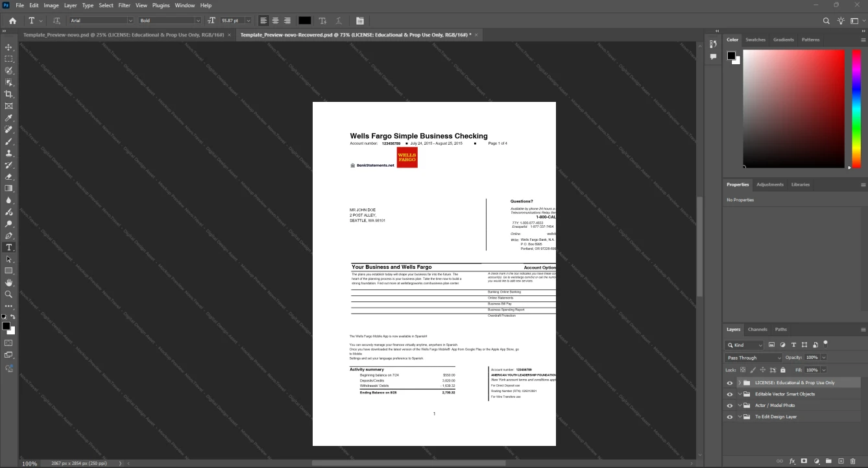Screen dimensions: 868x468
Task: Open the layer Opacity dropdown arrow
Action: [823, 358]
